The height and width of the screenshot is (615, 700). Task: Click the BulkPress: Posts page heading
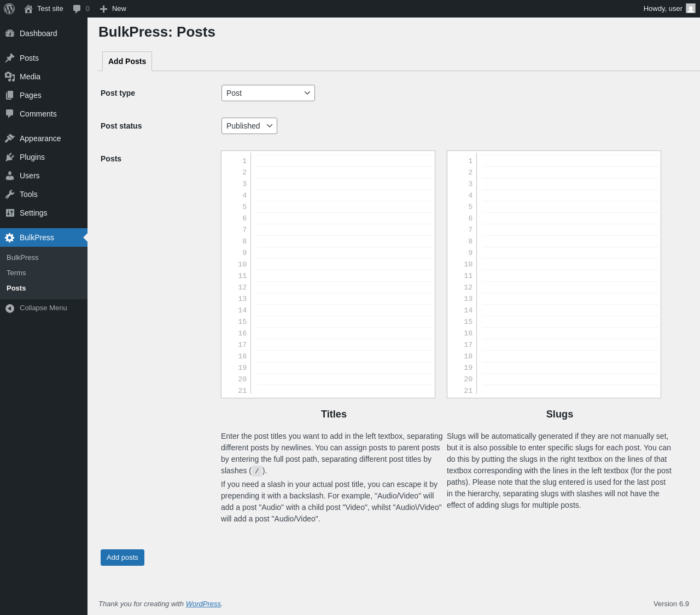pyautogui.click(x=157, y=32)
